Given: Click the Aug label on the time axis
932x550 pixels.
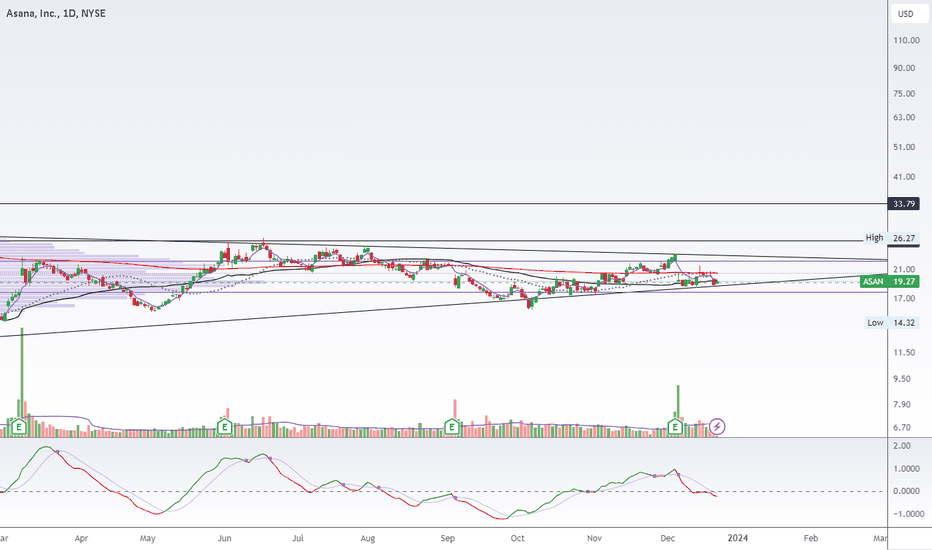Looking at the screenshot, I should 368,538.
